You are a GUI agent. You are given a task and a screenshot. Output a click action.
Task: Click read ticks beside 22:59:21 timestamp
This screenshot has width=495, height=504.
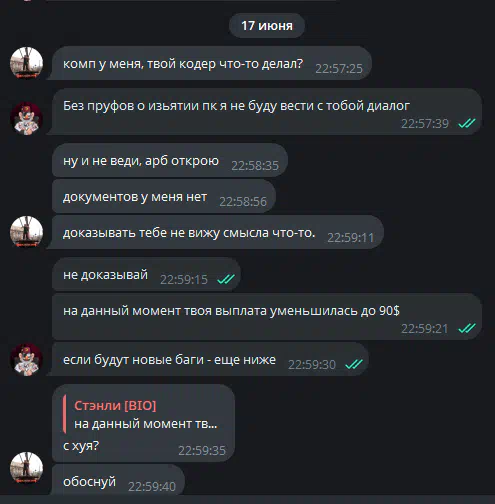tap(467, 328)
